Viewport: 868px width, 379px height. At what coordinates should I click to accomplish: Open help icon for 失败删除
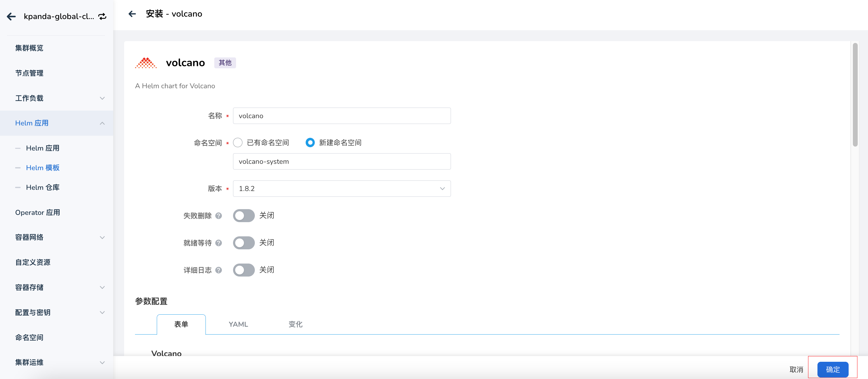[x=218, y=216]
